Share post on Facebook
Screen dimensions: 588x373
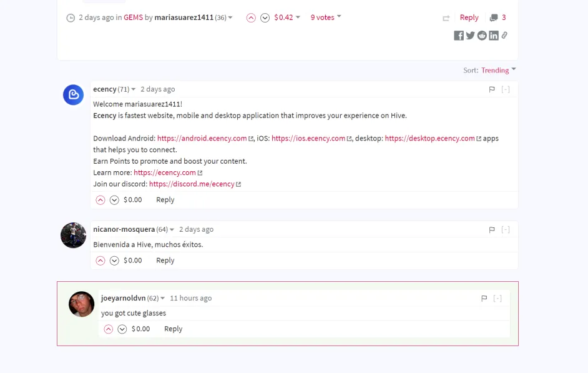pyautogui.click(x=459, y=35)
